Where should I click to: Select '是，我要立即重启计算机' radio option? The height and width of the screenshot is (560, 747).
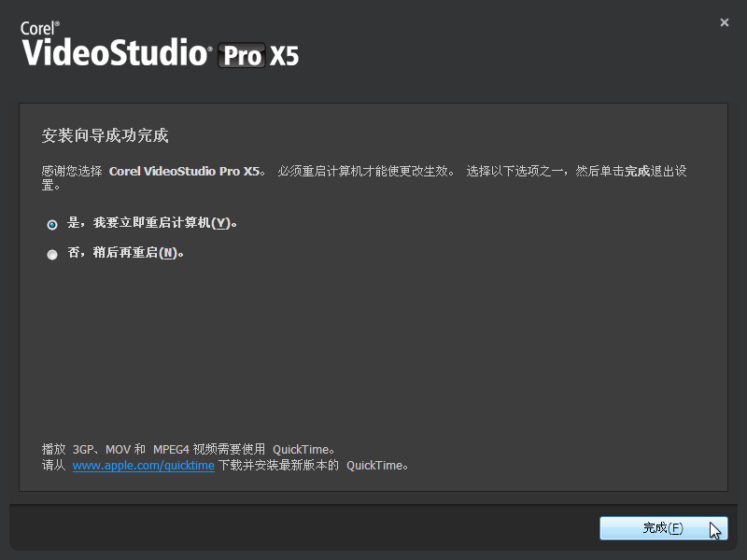[x=52, y=224]
